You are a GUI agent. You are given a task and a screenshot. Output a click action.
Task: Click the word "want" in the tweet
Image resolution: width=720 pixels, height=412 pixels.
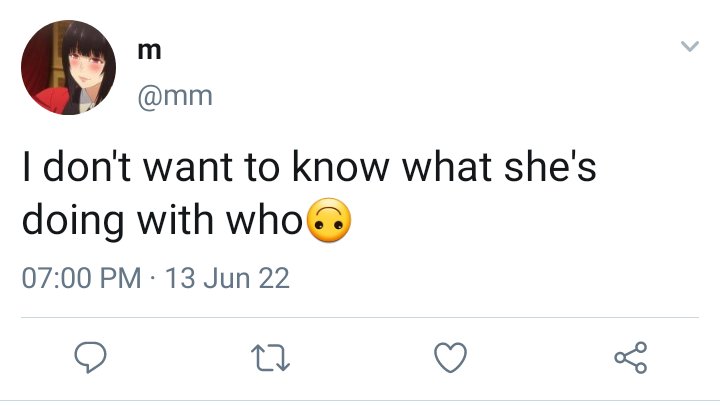pyautogui.click(x=187, y=167)
